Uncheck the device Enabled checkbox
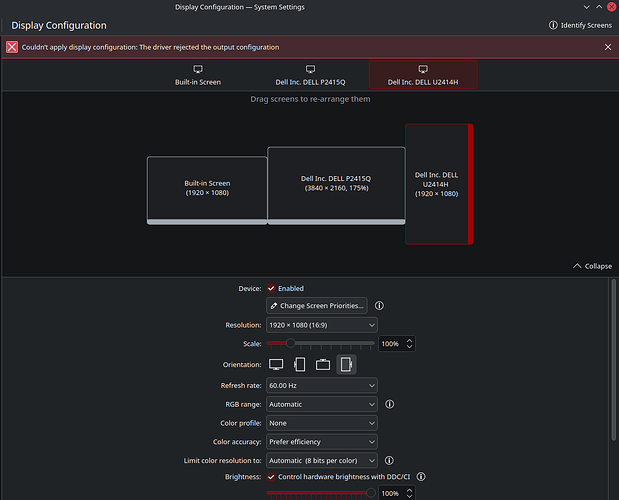The height and width of the screenshot is (500, 619). point(271,288)
